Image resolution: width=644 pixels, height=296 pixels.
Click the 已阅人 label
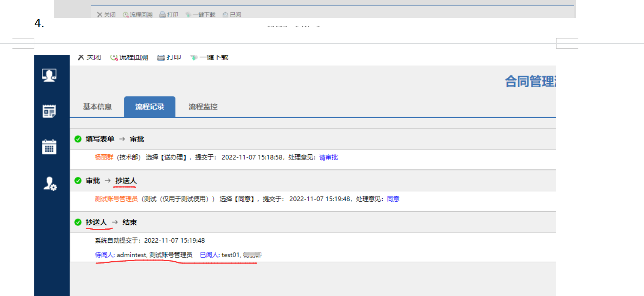[x=209, y=255]
